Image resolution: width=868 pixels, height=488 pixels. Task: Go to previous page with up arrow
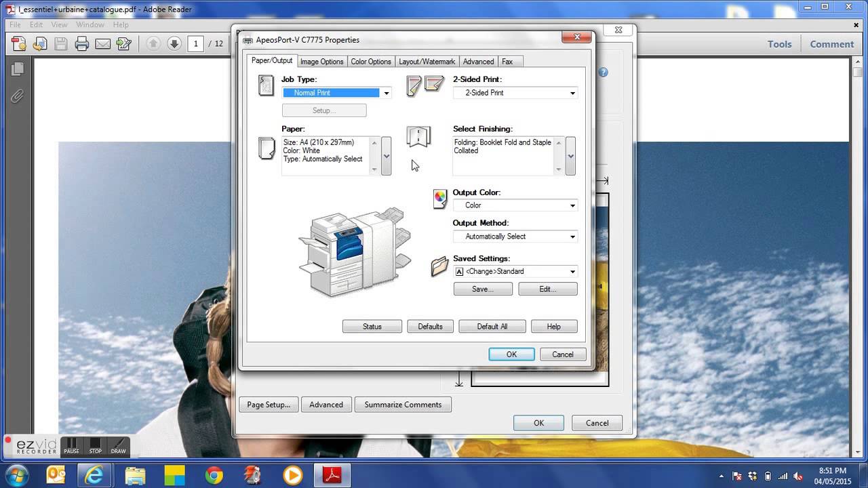[153, 43]
